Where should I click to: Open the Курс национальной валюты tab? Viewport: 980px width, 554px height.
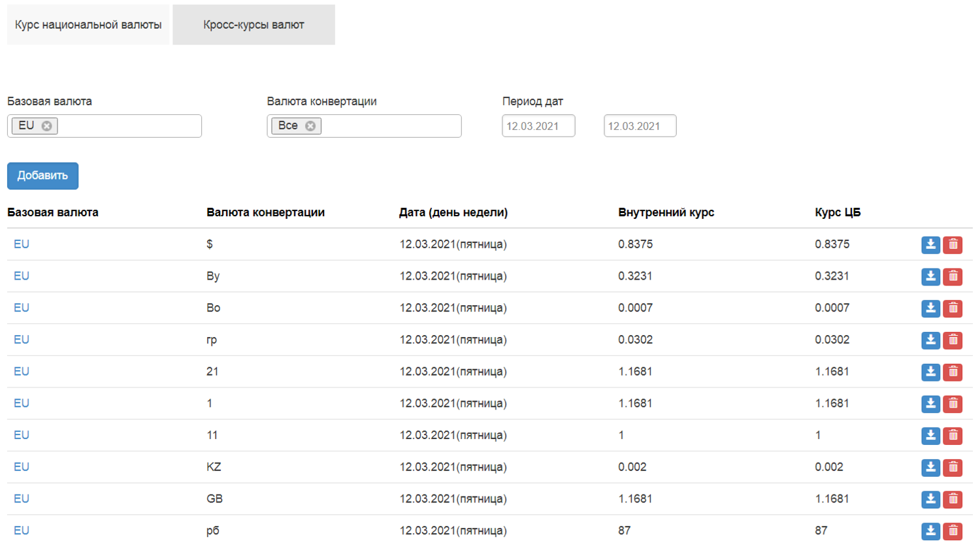click(x=88, y=25)
